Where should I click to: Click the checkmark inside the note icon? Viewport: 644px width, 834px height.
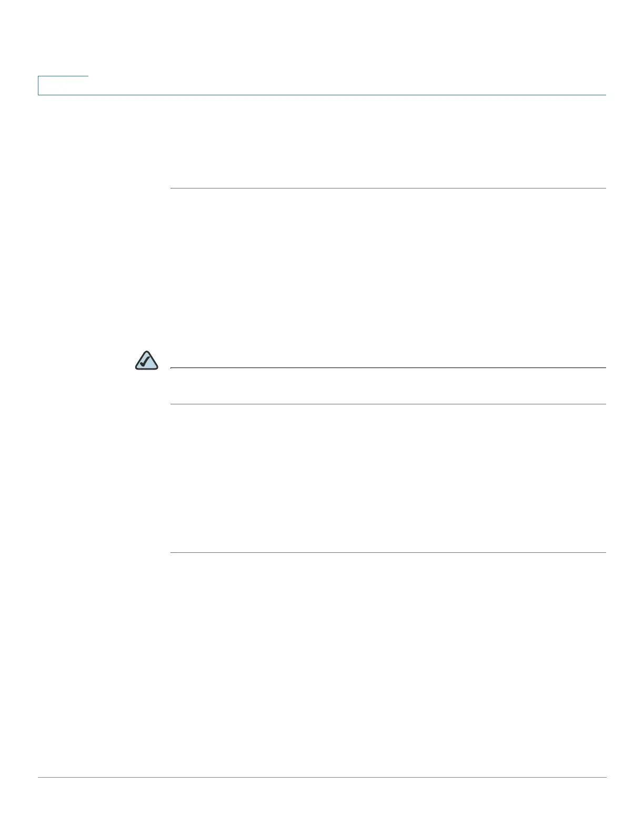click(x=147, y=361)
